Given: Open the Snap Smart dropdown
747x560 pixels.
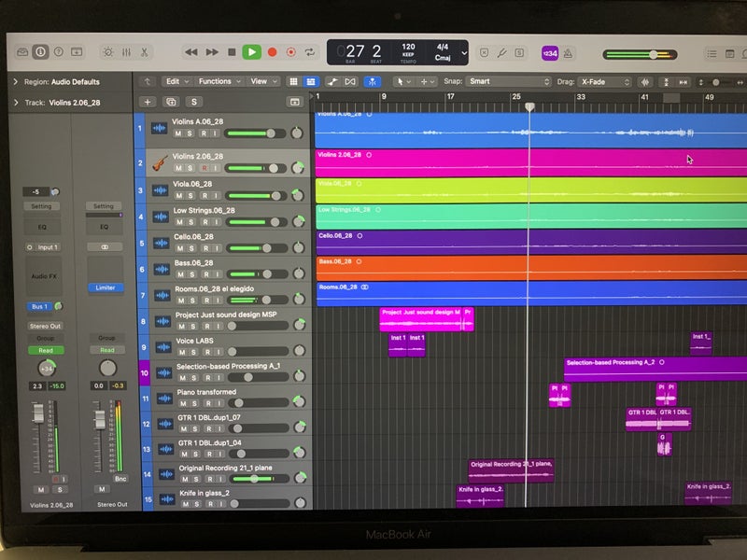Looking at the screenshot, I should (509, 82).
